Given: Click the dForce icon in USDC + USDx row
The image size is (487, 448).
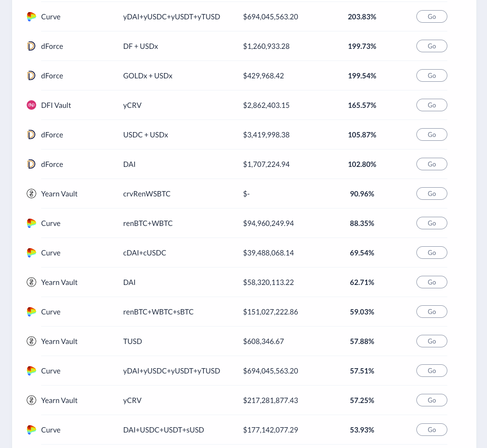Looking at the screenshot, I should click(x=31, y=134).
